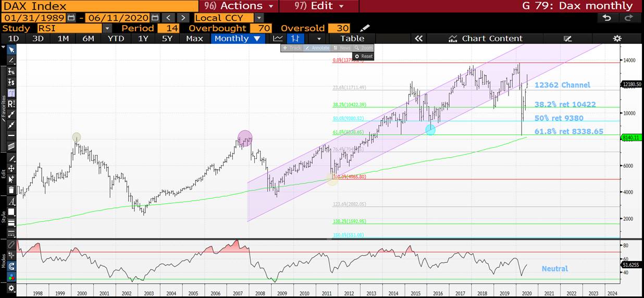Click the start date field 01/31/1989
644x298 pixels.
tap(34, 18)
